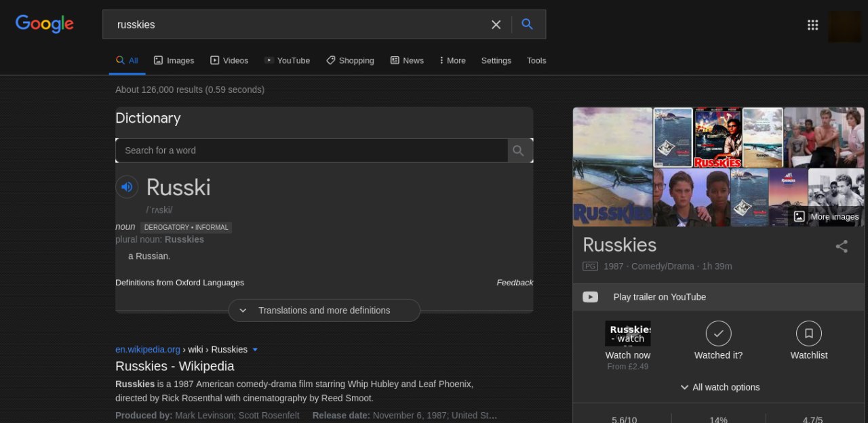Image resolution: width=868 pixels, height=423 pixels.
Task: Open the account profile avatar
Action: (x=844, y=26)
